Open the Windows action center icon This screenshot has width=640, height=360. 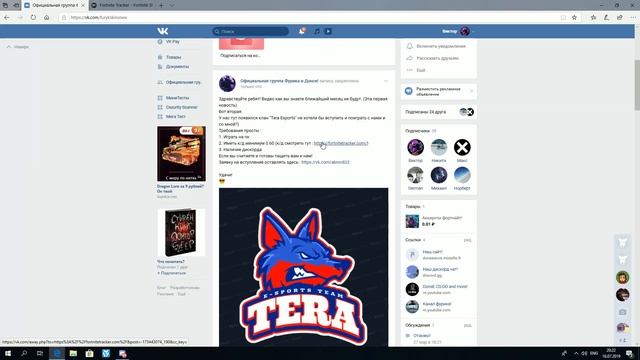(x=629, y=353)
